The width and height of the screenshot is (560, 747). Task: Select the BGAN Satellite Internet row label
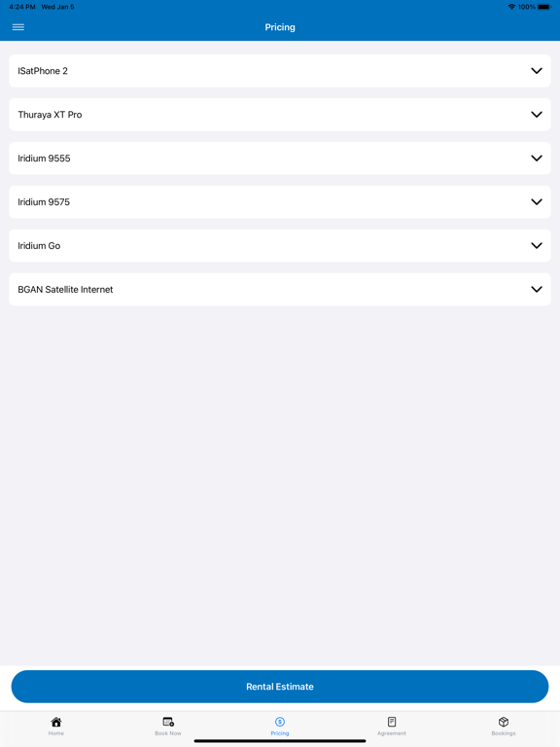[65, 290]
